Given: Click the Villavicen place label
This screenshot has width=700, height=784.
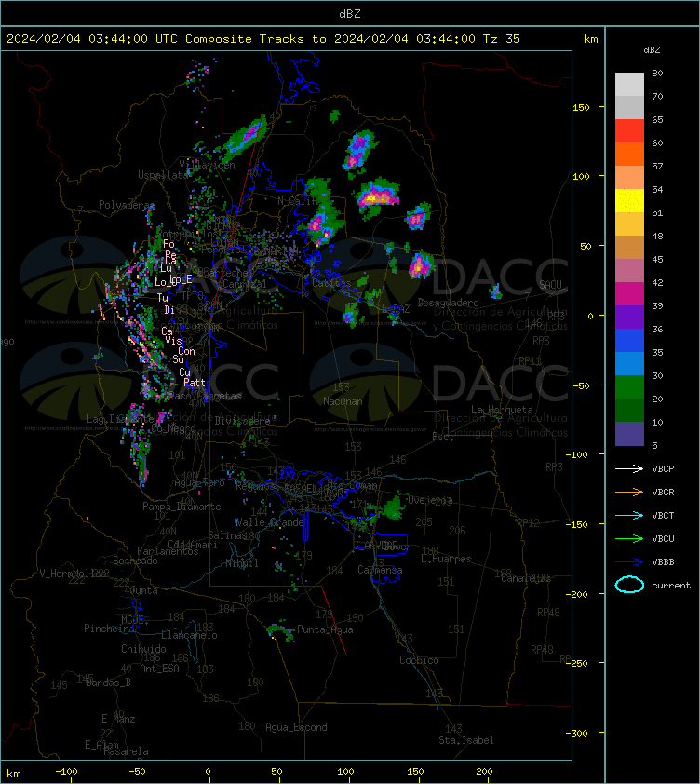Looking at the screenshot, I should (x=207, y=165).
